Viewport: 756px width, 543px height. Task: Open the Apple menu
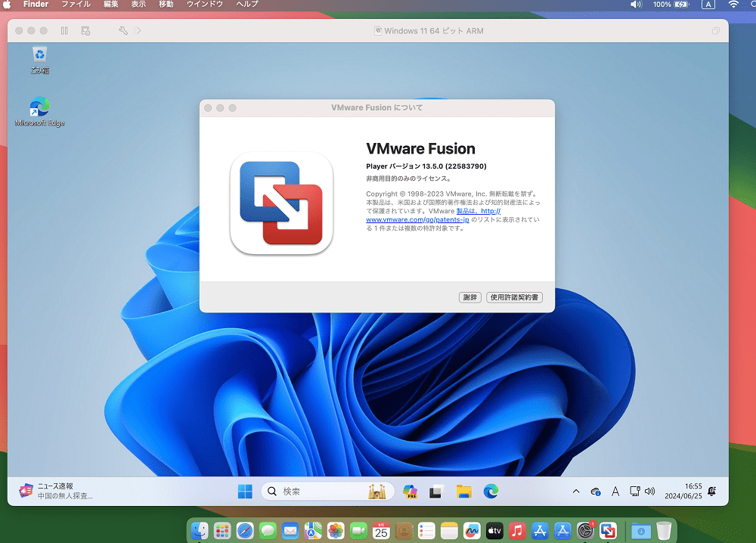coord(8,5)
